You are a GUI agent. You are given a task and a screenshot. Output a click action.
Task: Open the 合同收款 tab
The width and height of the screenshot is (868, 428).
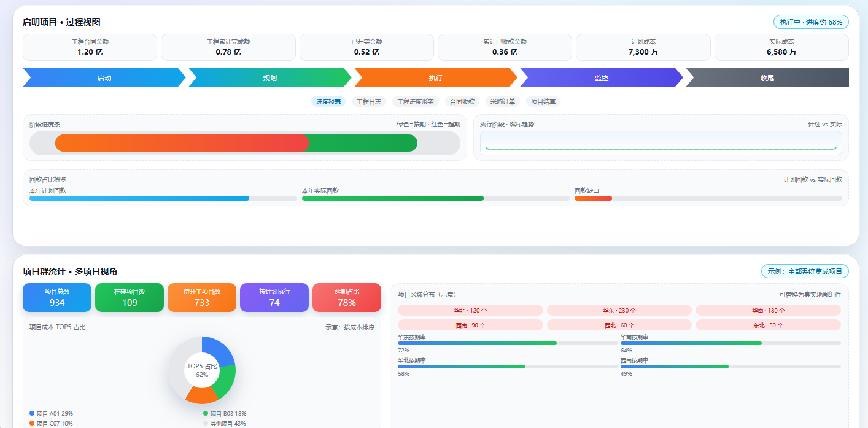pyautogui.click(x=462, y=102)
